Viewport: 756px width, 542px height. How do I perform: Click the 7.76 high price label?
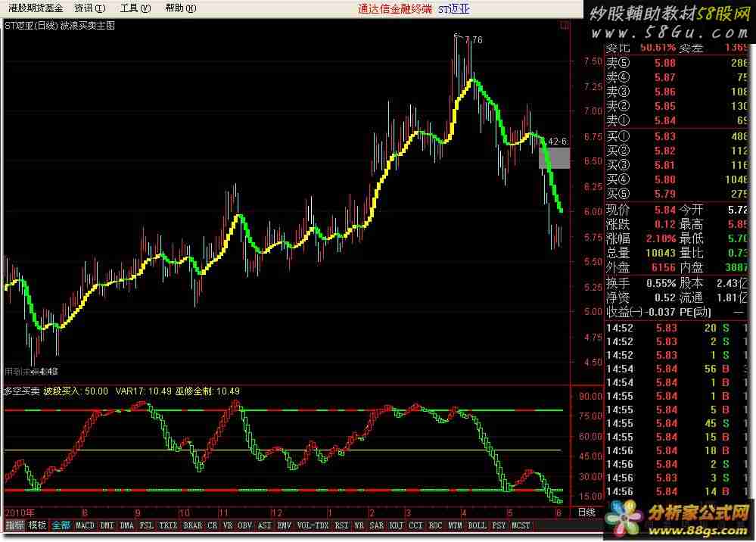tap(474, 39)
